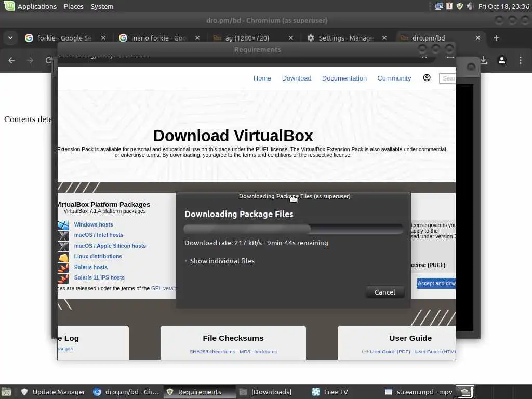
Task: Expand Show individual files
Action: 220,261
